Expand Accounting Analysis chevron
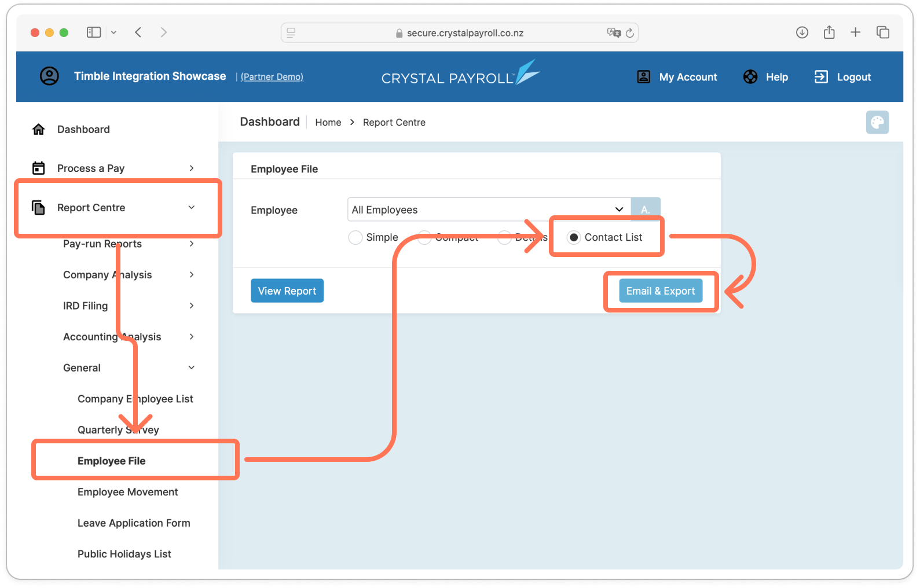920x588 pixels. click(x=192, y=336)
